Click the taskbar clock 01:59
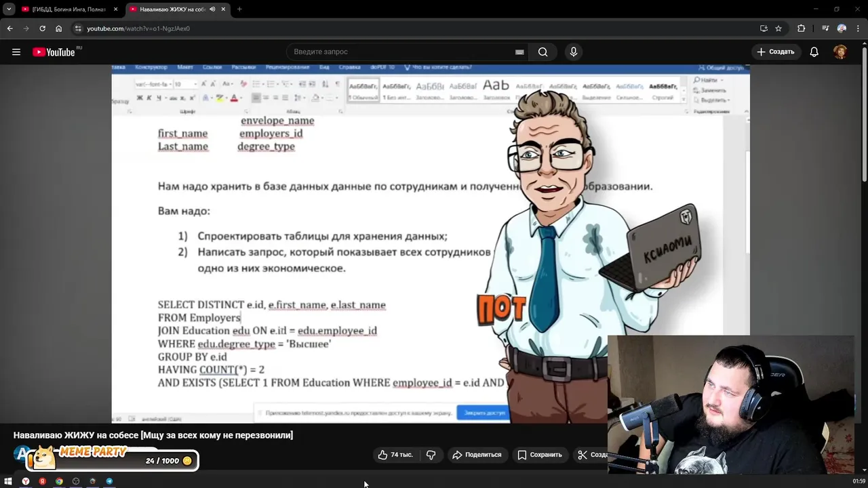868x488 pixels. [x=859, y=481]
